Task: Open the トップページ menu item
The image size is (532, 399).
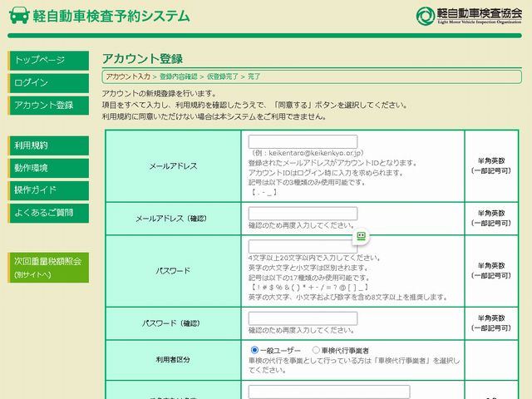Action: point(48,61)
